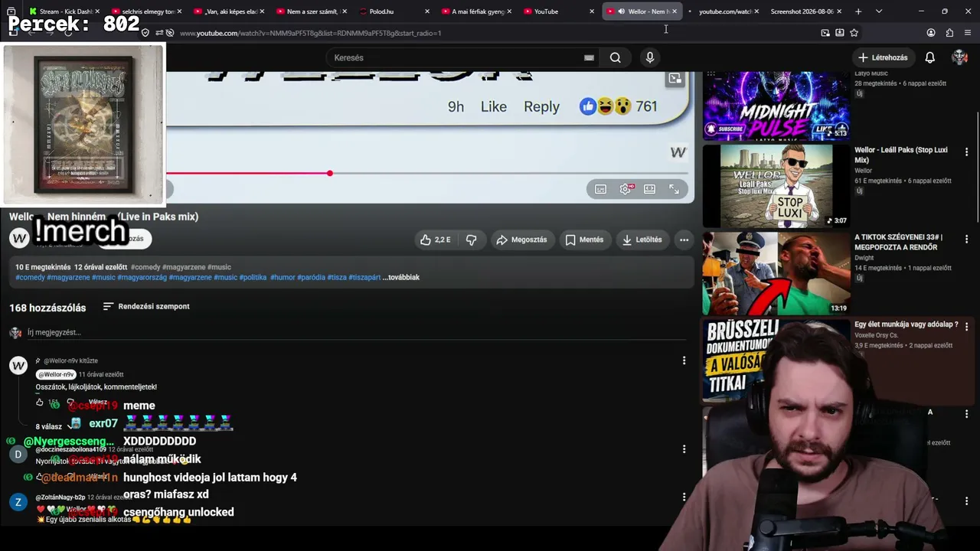
Task: Open a new browser tab with plus
Action: tap(858, 11)
